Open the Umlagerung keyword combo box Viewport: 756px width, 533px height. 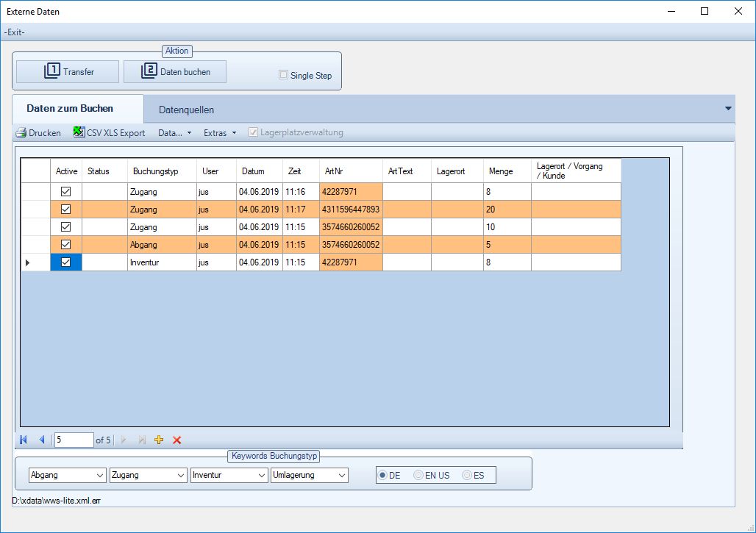[310, 475]
